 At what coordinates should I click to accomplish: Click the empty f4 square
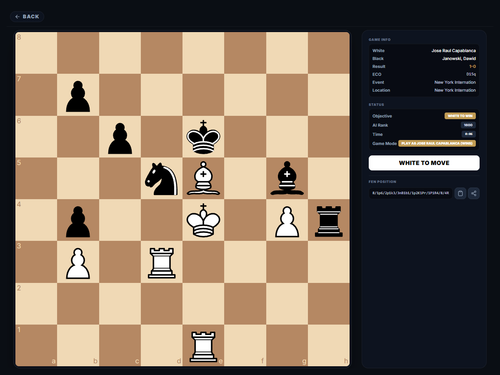coord(245,220)
